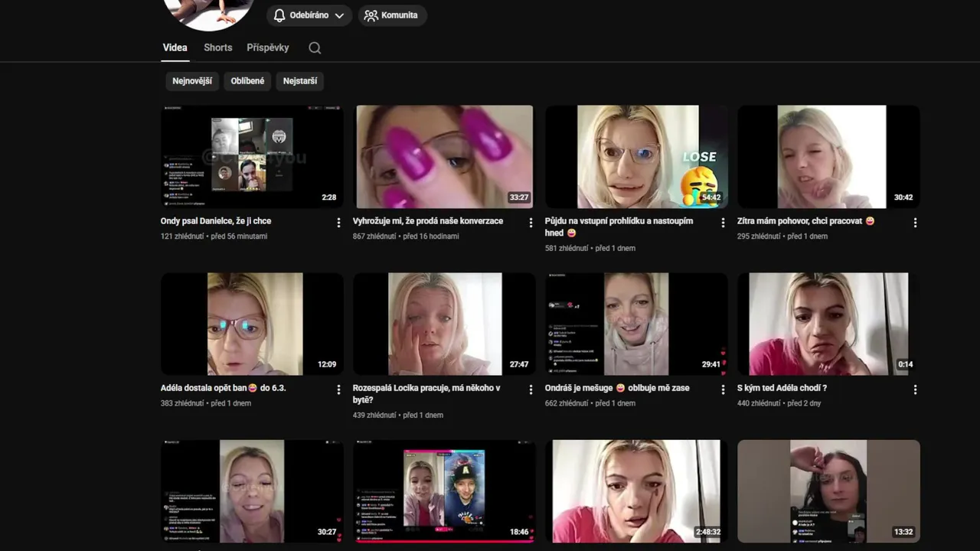Open options menu for 'Ondy psal Danielce' video
Viewport: 980px width, 551px height.
tap(338, 223)
